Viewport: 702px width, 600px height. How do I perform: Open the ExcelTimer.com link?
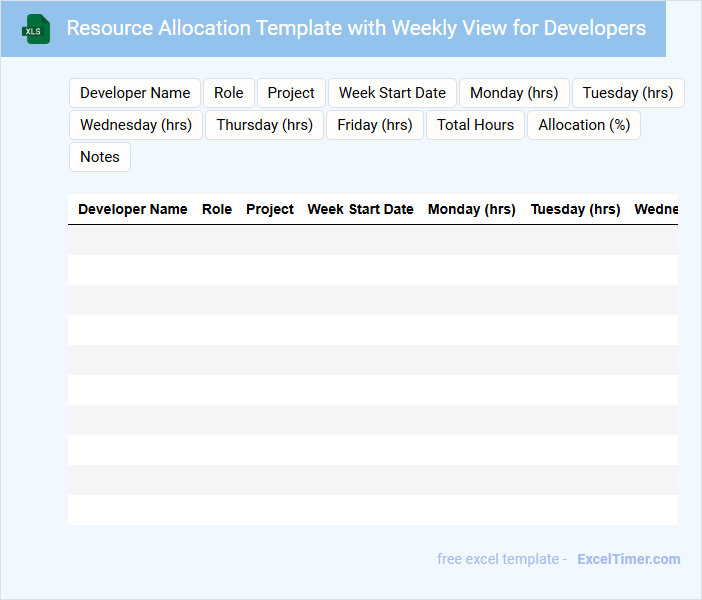pyautogui.click(x=628, y=559)
